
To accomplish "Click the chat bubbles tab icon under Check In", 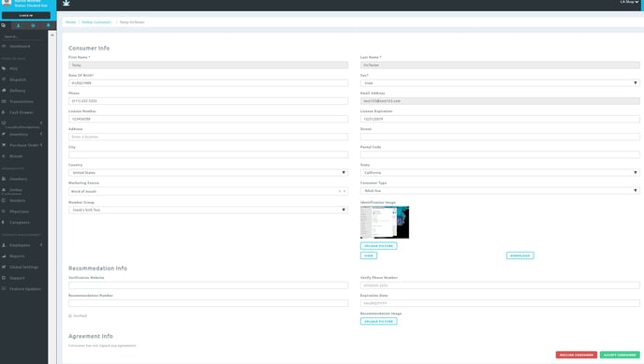I will [4, 25].
